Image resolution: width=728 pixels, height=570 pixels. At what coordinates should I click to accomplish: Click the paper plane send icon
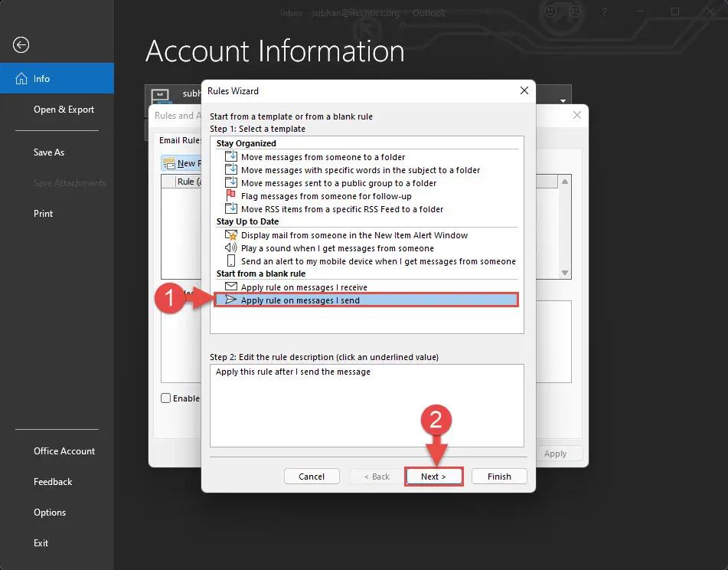click(230, 300)
